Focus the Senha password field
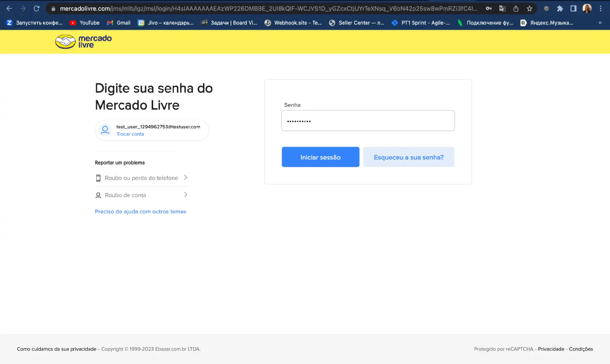The height and width of the screenshot is (364, 610). point(368,121)
